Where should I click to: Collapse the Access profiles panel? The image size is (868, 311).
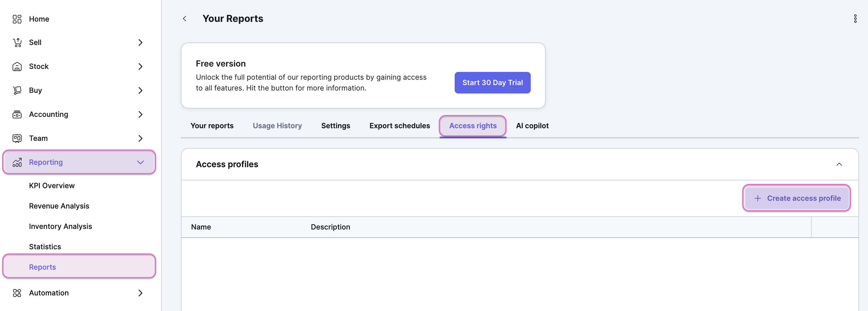(839, 164)
